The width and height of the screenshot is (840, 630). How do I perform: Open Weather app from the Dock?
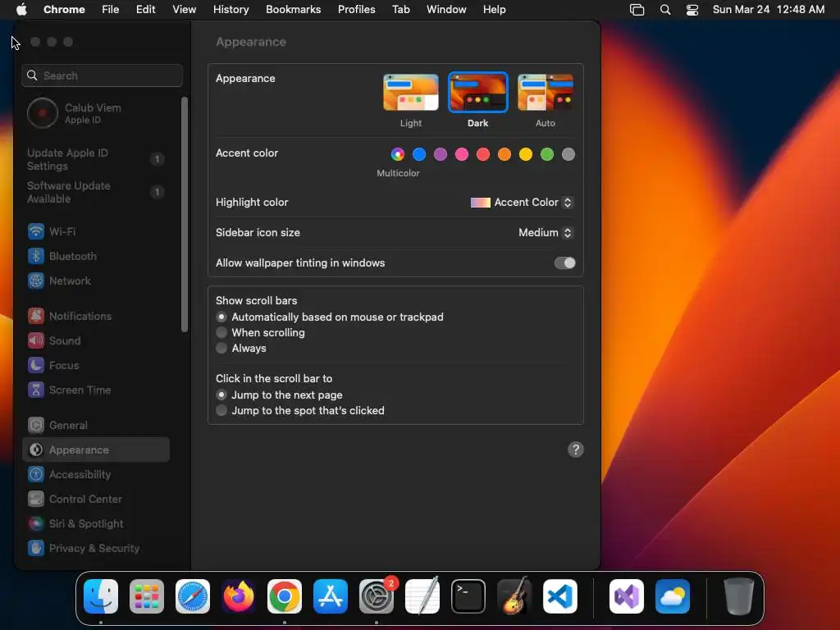point(673,596)
